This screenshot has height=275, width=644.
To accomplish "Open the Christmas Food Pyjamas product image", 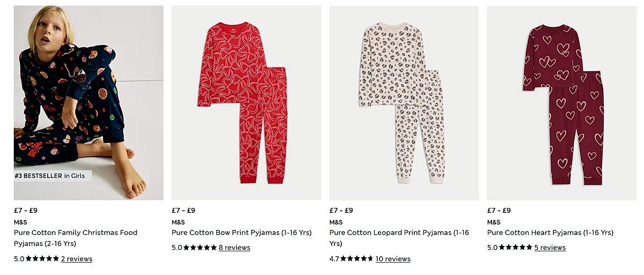I will [x=89, y=103].
